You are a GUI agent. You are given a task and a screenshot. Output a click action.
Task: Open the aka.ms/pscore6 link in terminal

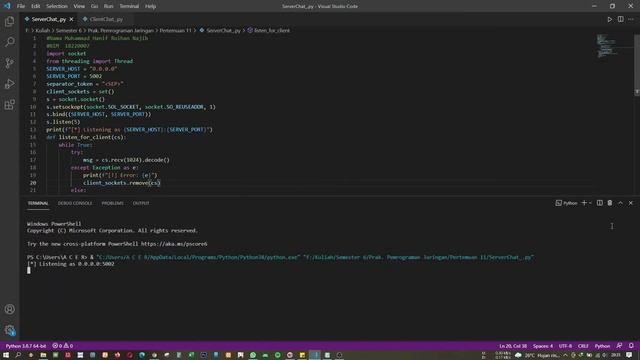pos(174,244)
